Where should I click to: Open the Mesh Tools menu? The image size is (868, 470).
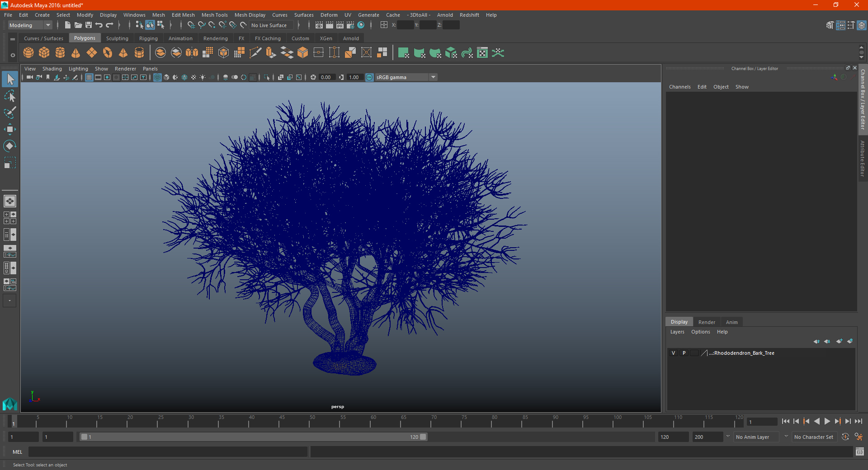pos(215,15)
